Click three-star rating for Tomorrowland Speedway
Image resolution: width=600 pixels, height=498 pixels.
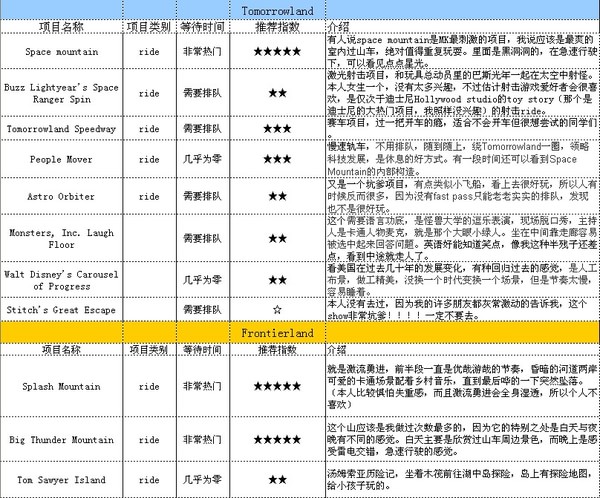[277, 129]
